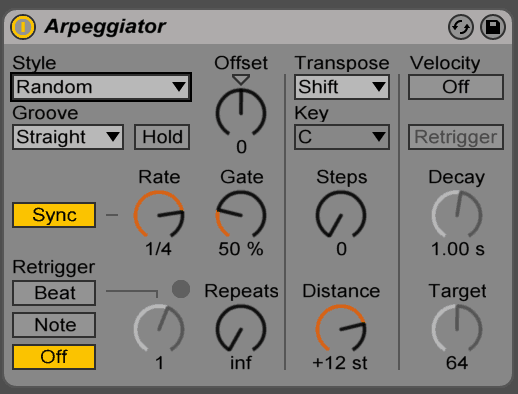Click the Off retrigger mode button

tap(54, 357)
